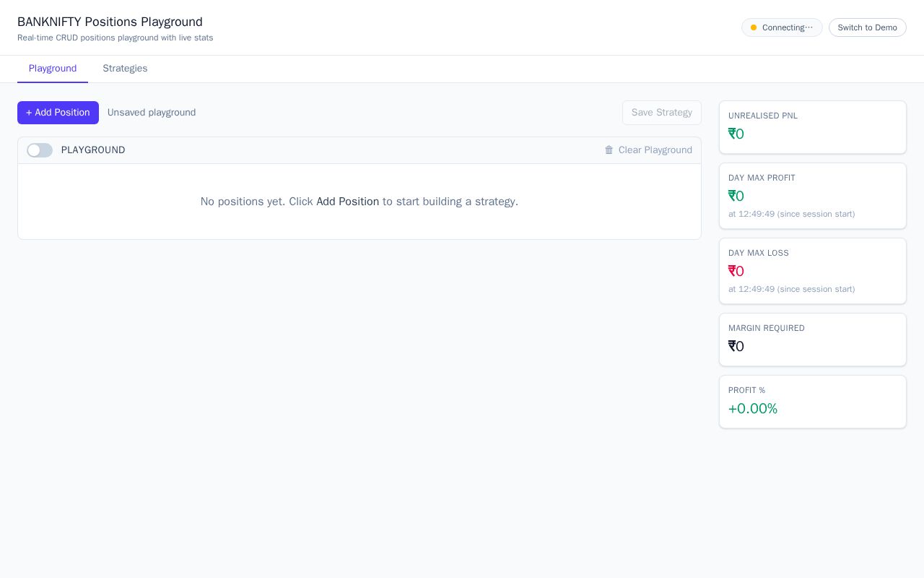The image size is (924, 578).
Task: Click the trash icon beside Clear Playground
Action: pos(609,150)
